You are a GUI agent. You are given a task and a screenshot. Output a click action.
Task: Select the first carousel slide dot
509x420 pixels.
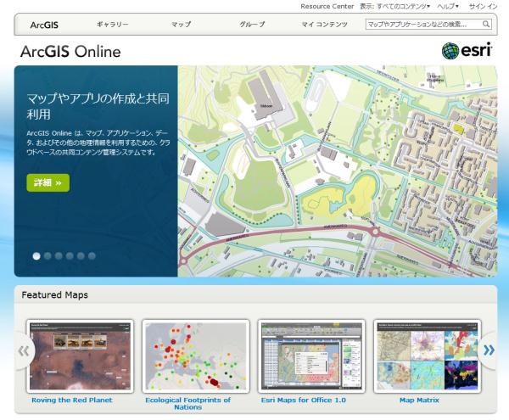pos(36,255)
